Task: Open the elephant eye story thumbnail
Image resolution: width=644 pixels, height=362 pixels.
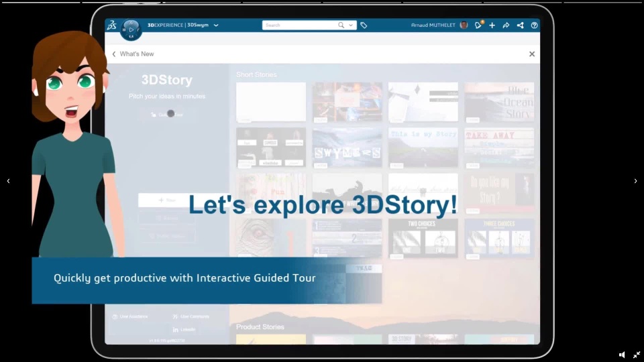Action: pyautogui.click(x=271, y=238)
